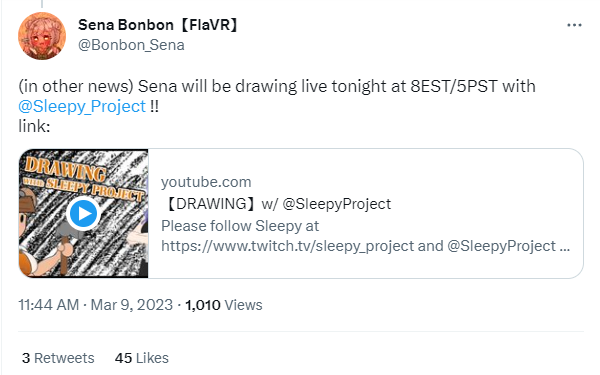The image size is (600, 375).
Task: Play the Drawing with Sleepy Project video
Action: 83,214
